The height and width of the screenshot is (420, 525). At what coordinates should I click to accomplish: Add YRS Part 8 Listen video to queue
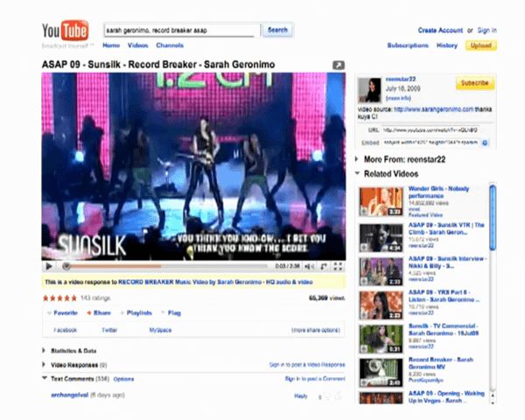364,315
